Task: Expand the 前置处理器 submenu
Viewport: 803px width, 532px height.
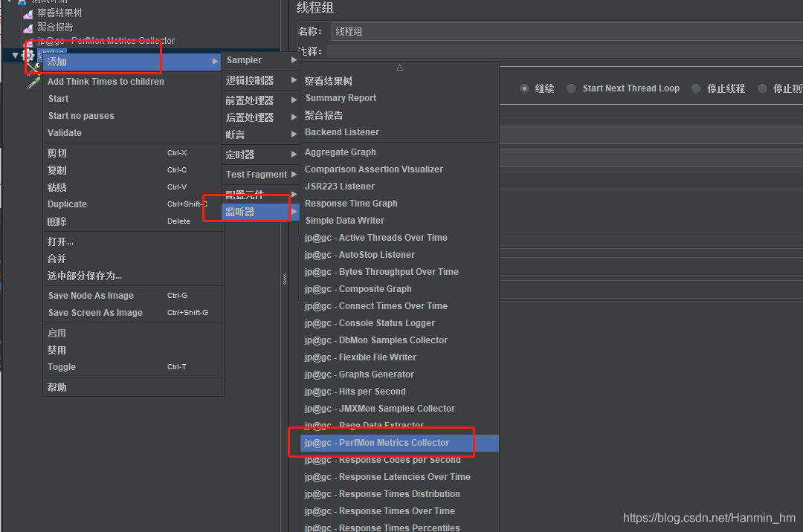Action: pos(260,100)
